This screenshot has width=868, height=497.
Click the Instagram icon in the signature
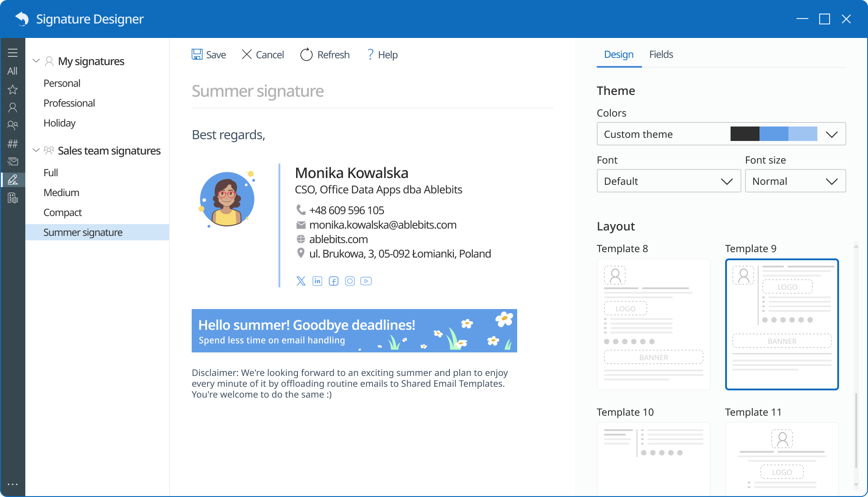point(349,281)
